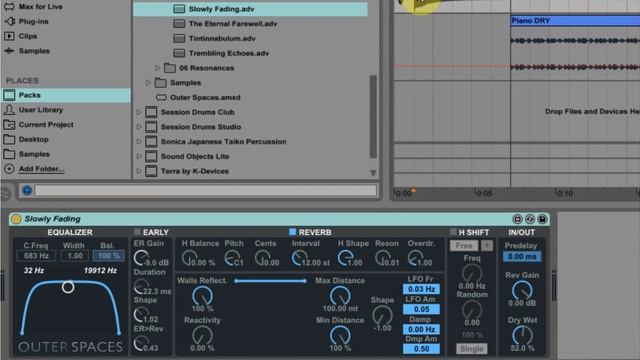Click the Walls Reflect. horizontal slider

(x=271, y=281)
